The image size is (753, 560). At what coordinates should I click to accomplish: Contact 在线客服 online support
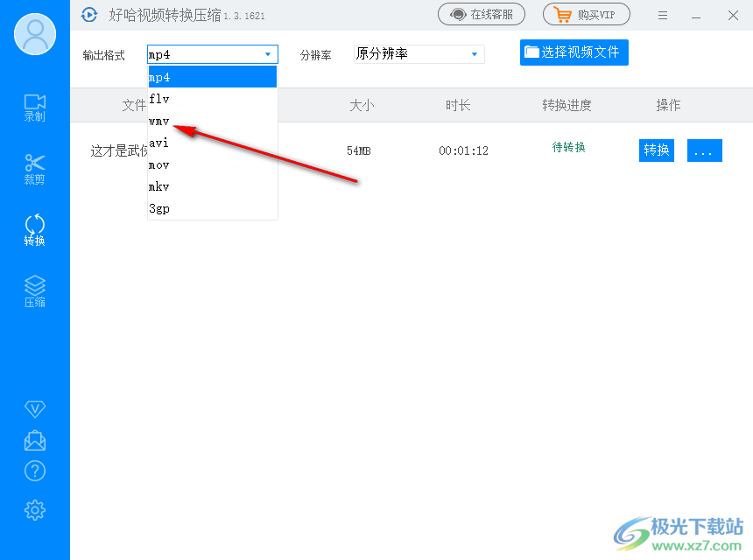tap(482, 14)
